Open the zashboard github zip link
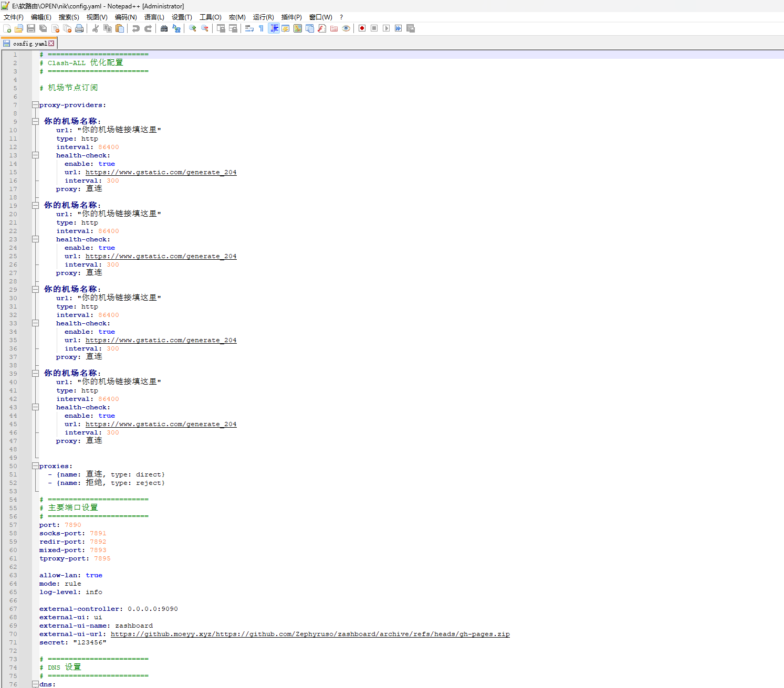The width and height of the screenshot is (784, 688). click(x=310, y=634)
